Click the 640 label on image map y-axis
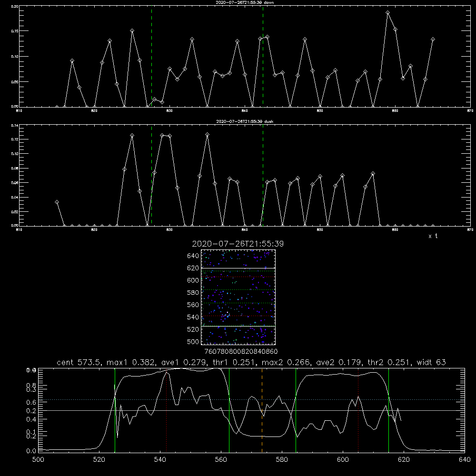Image resolution: width=476 pixels, height=476 pixels. (193, 256)
